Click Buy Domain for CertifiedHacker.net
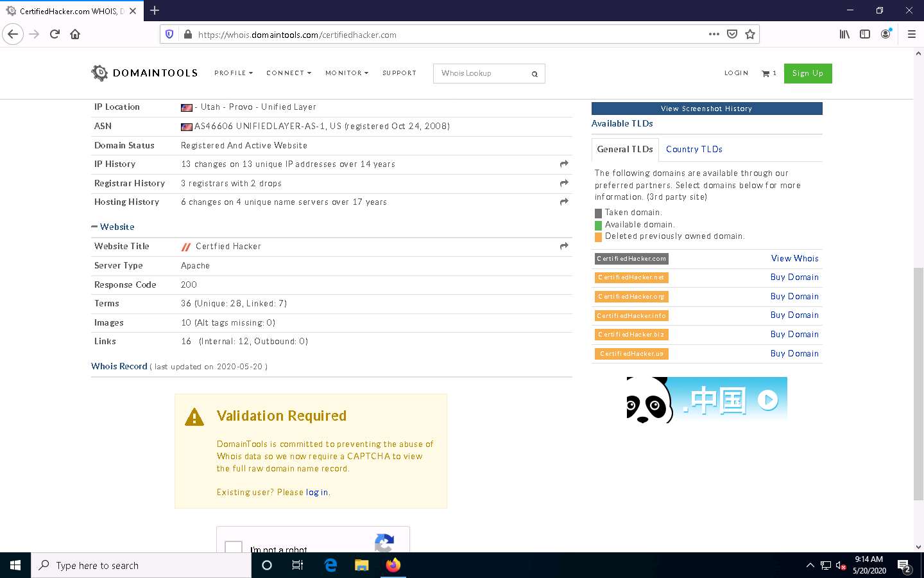Screen dimensions: 924x578 (x=794, y=277)
